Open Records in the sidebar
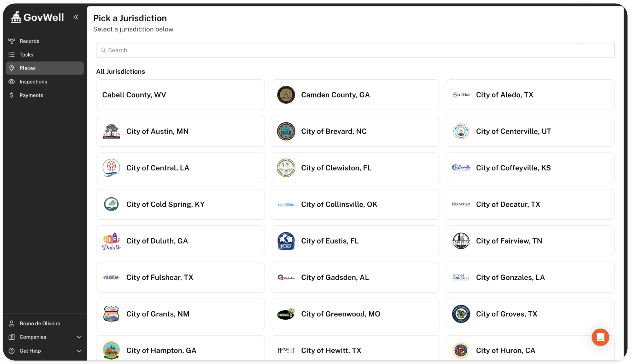 tap(29, 41)
